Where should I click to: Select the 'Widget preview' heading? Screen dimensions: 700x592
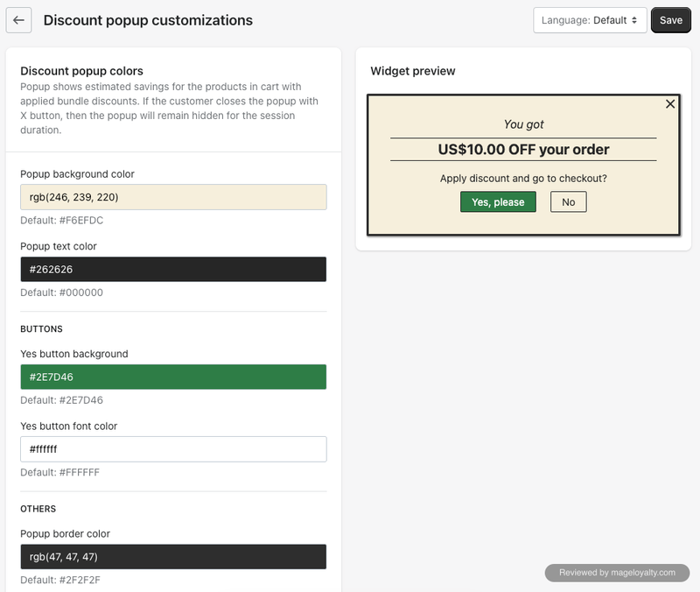[413, 71]
